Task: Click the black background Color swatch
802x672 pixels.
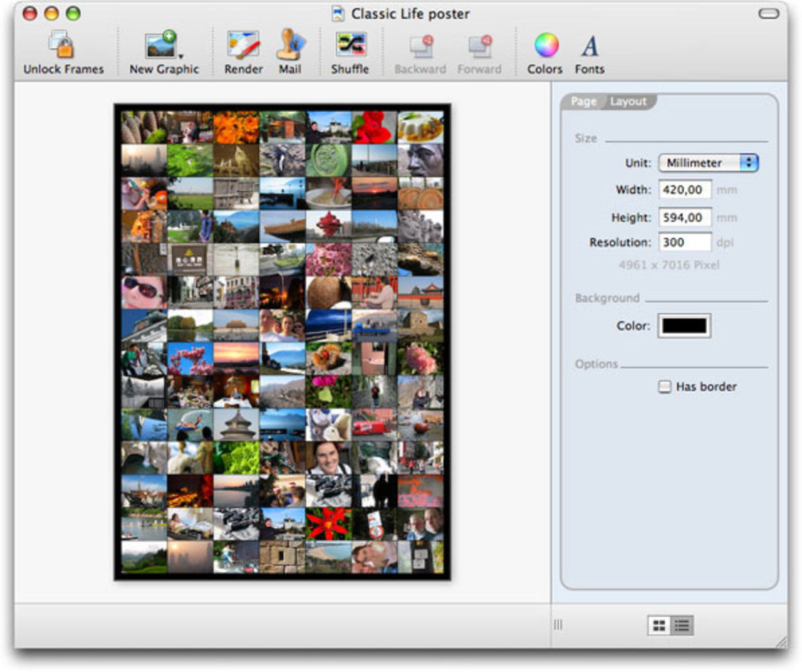Action: tap(684, 326)
